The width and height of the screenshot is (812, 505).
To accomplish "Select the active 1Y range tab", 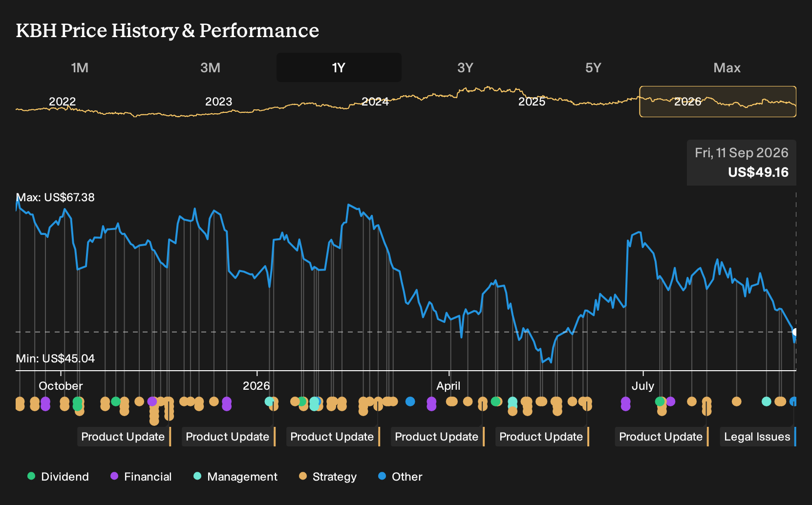I will coord(339,67).
